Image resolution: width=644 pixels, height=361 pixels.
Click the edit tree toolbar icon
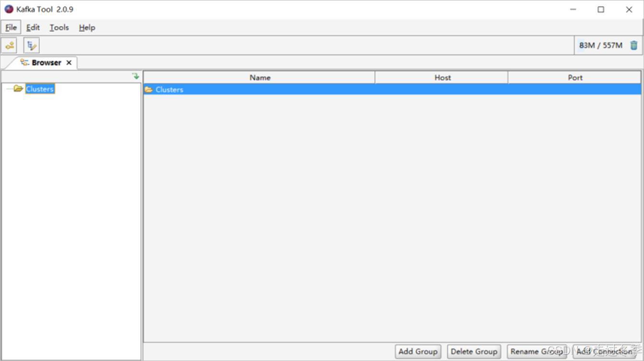point(32,46)
